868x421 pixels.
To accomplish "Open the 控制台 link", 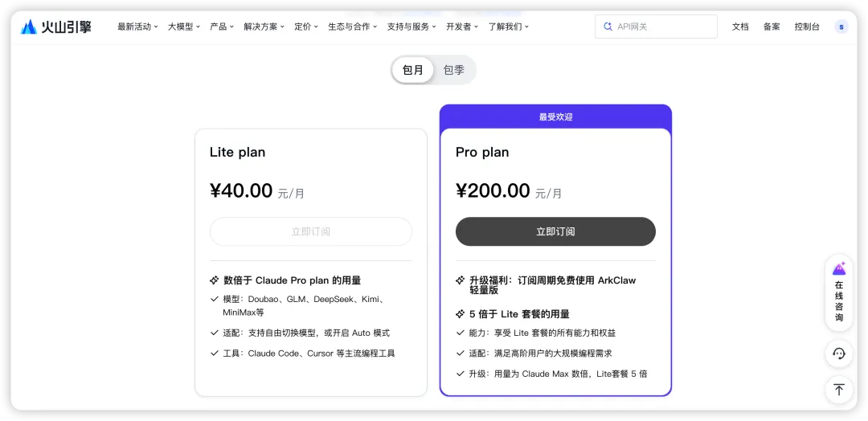I will [x=807, y=27].
